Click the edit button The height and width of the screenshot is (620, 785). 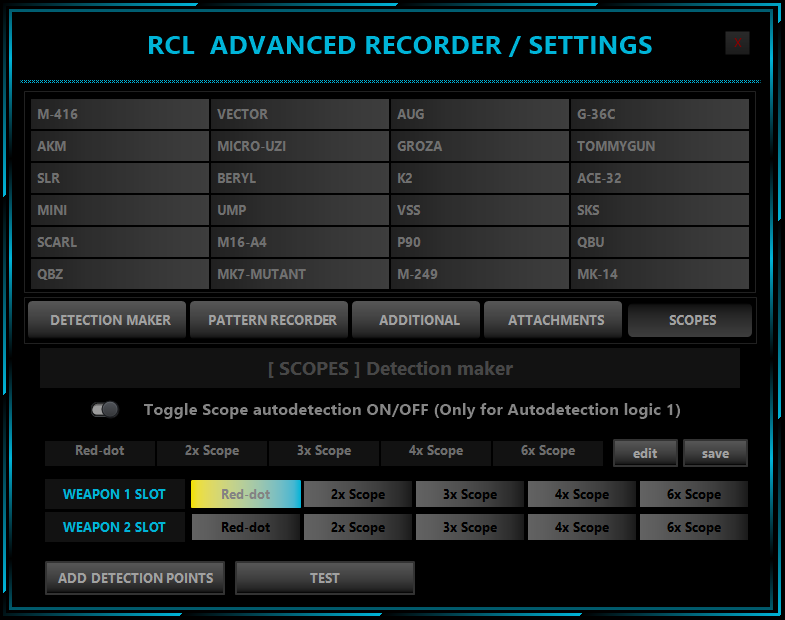click(645, 453)
